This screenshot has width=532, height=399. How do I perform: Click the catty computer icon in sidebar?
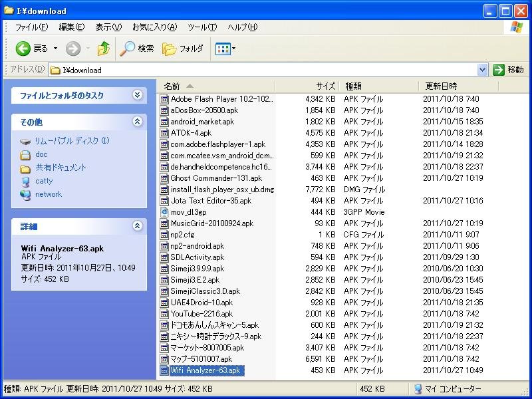tap(25, 182)
